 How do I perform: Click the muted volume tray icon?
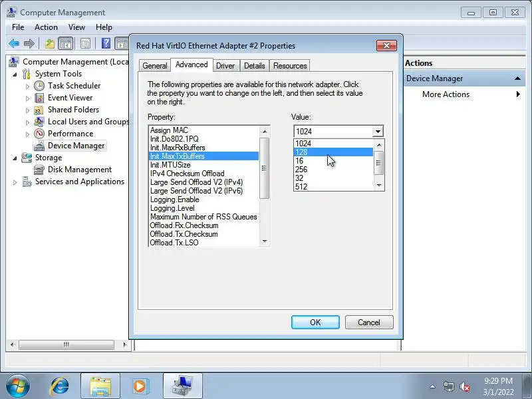[x=464, y=386]
